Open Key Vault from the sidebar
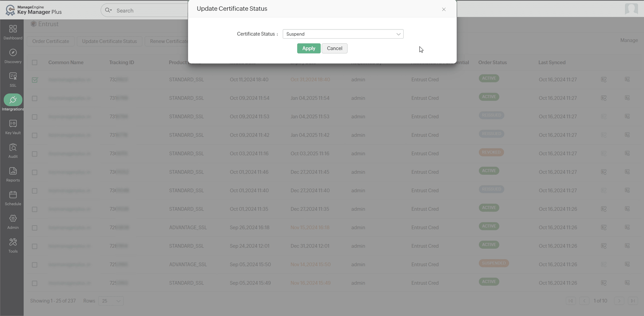Image resolution: width=644 pixels, height=316 pixels. pos(13,127)
